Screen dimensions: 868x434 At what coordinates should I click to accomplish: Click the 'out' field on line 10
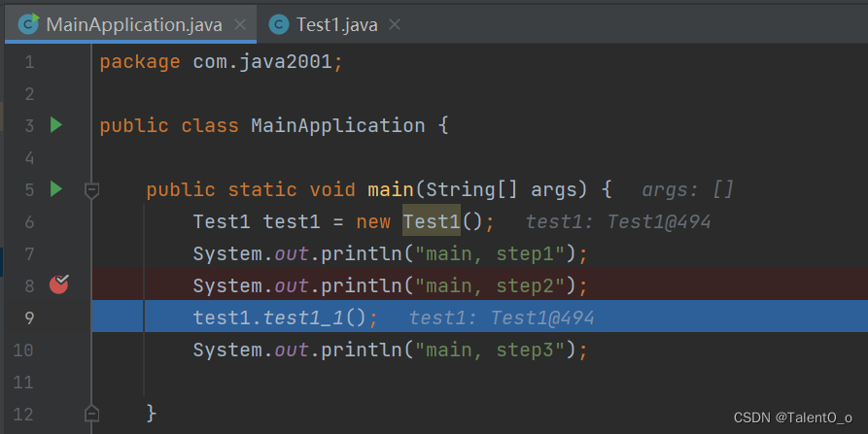[x=292, y=351]
